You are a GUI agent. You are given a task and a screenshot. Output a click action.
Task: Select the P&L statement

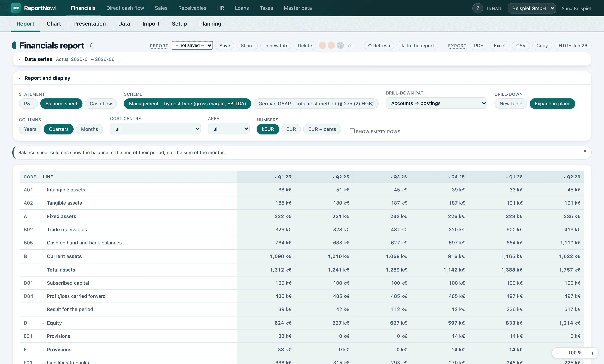[x=28, y=104]
